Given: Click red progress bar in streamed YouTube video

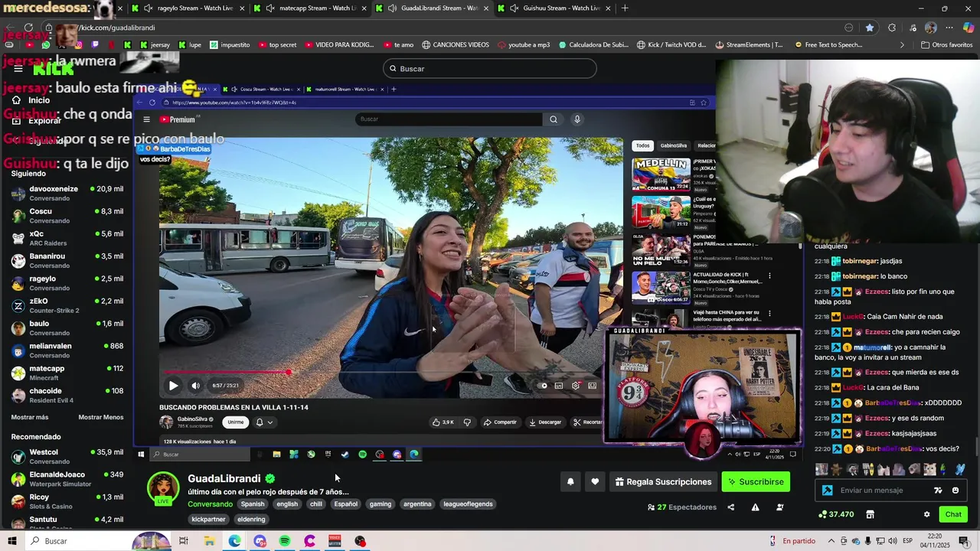Looking at the screenshot, I should [x=227, y=373].
